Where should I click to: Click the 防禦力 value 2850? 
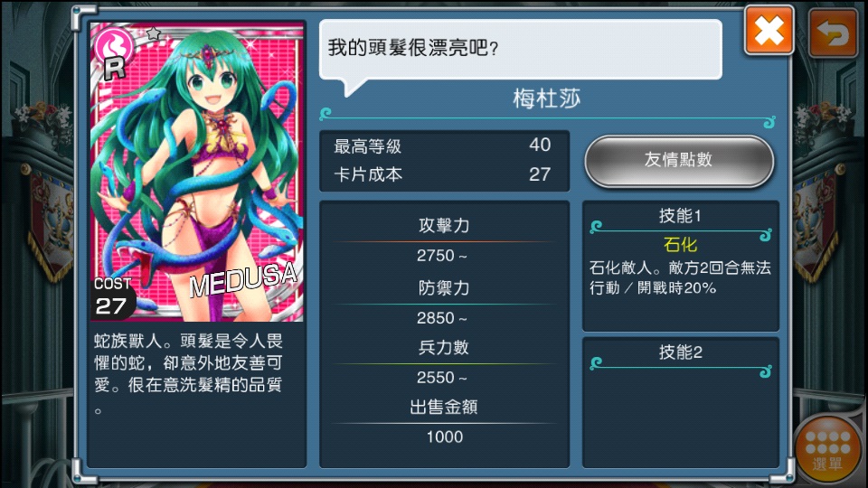442,318
